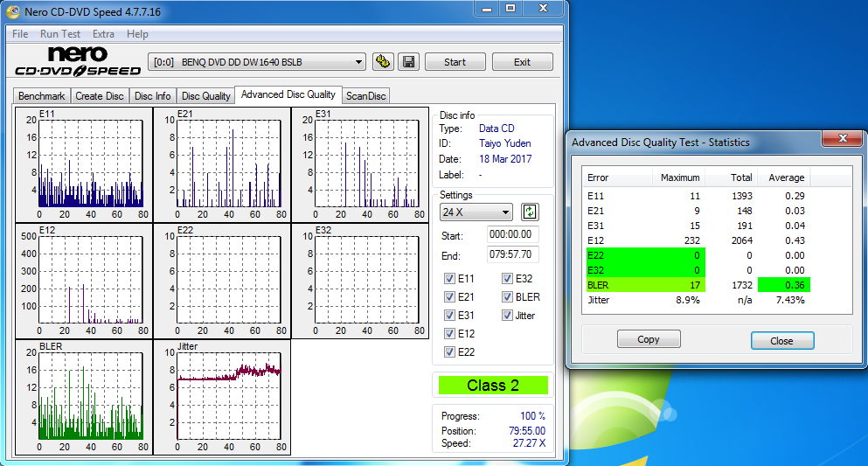This screenshot has height=466, width=868.
Task: Click the refresh speed settings icon
Action: [x=530, y=212]
